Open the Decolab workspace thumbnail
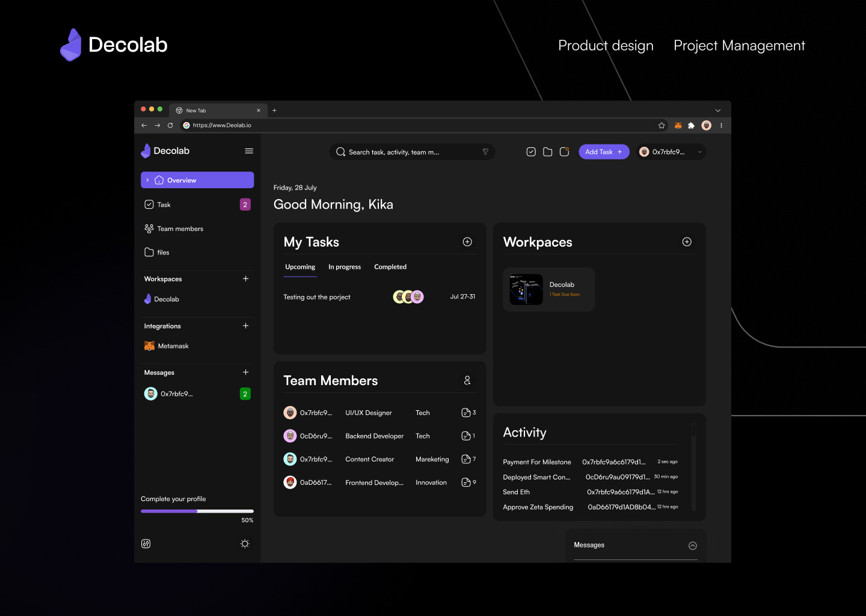The height and width of the screenshot is (616, 866). (526, 289)
